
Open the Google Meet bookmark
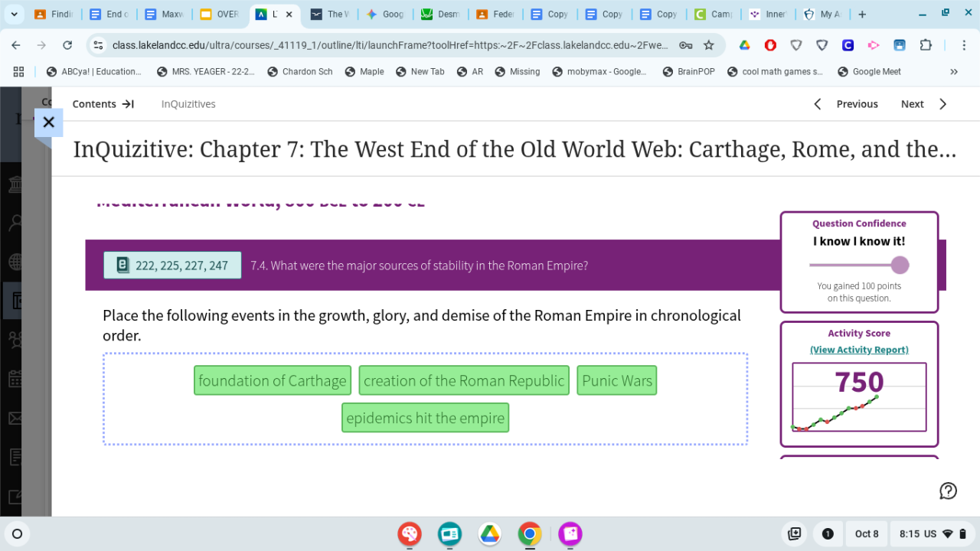point(870,71)
